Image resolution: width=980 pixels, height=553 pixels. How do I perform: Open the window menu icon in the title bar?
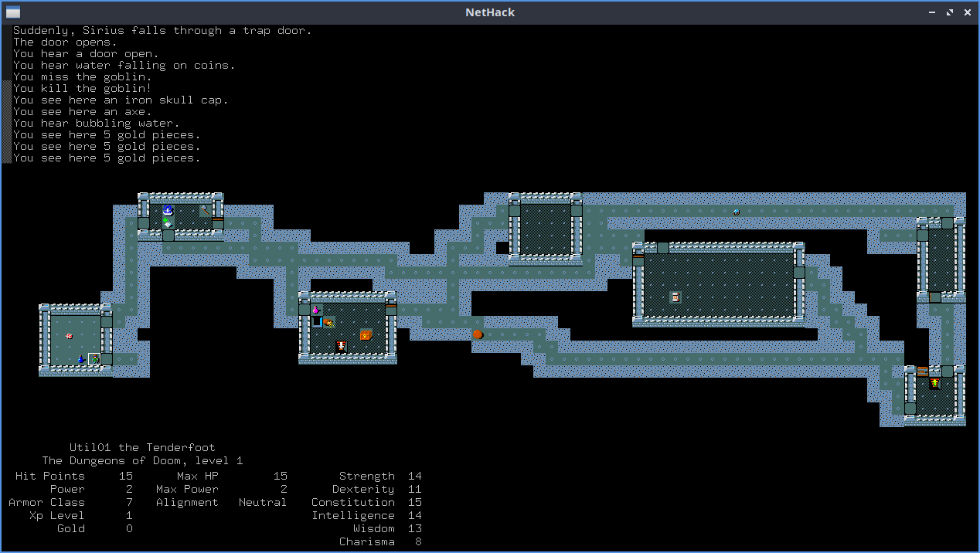(13, 12)
